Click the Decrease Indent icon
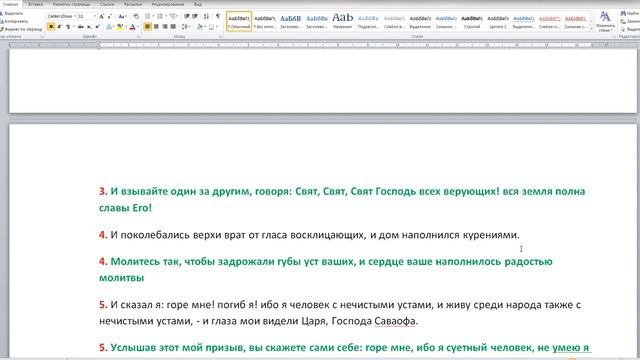Viewport: 640px width, 360px height. pyautogui.click(x=187, y=16)
